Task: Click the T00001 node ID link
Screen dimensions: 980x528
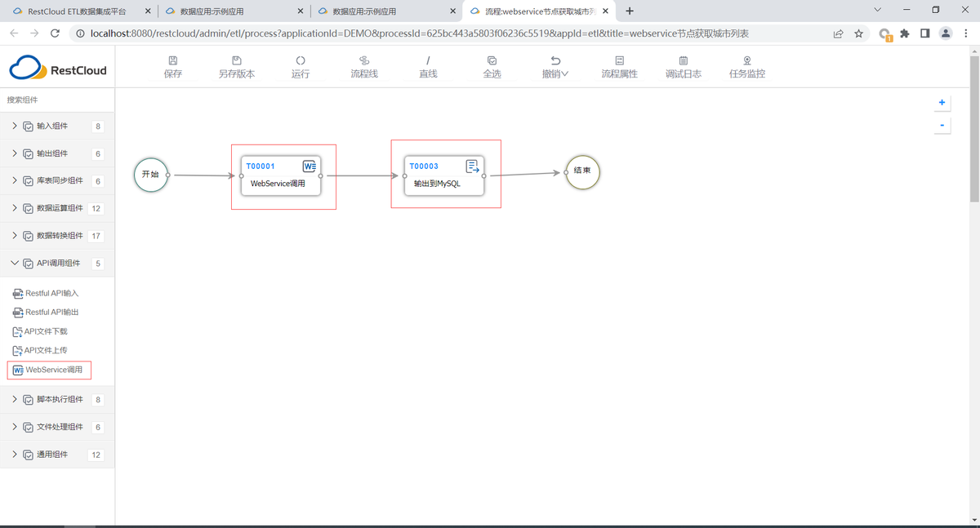Action: click(261, 166)
